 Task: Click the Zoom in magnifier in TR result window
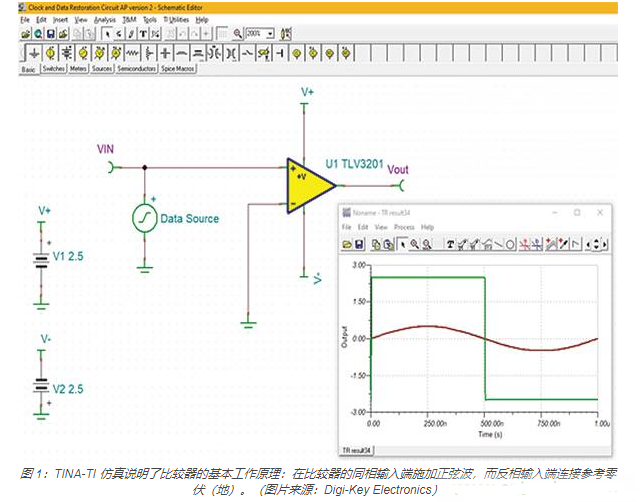(415, 244)
